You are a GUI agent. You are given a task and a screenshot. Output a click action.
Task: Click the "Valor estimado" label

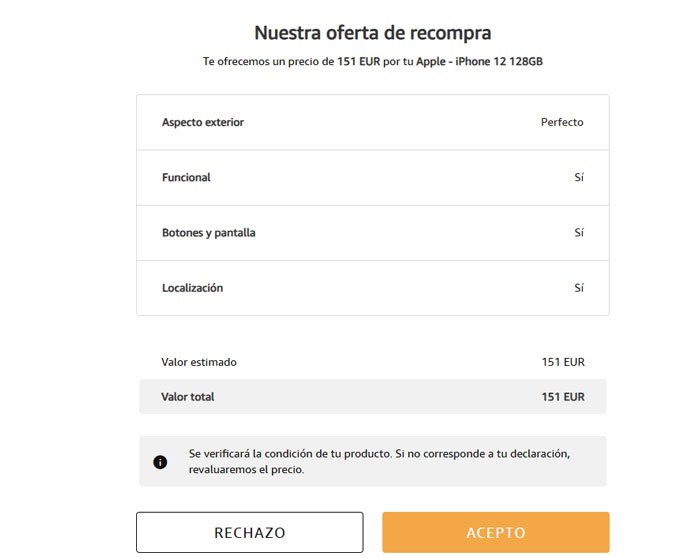pos(199,362)
